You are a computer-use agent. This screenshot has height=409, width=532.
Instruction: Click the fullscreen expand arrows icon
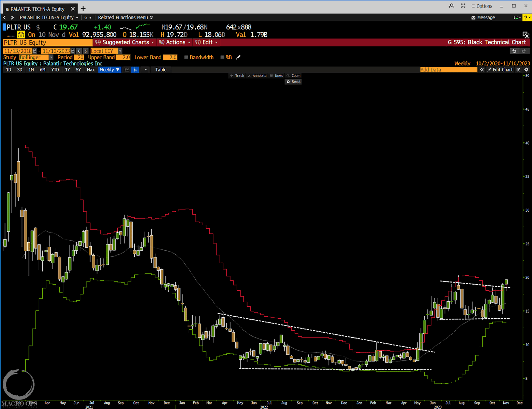[x=463, y=6]
